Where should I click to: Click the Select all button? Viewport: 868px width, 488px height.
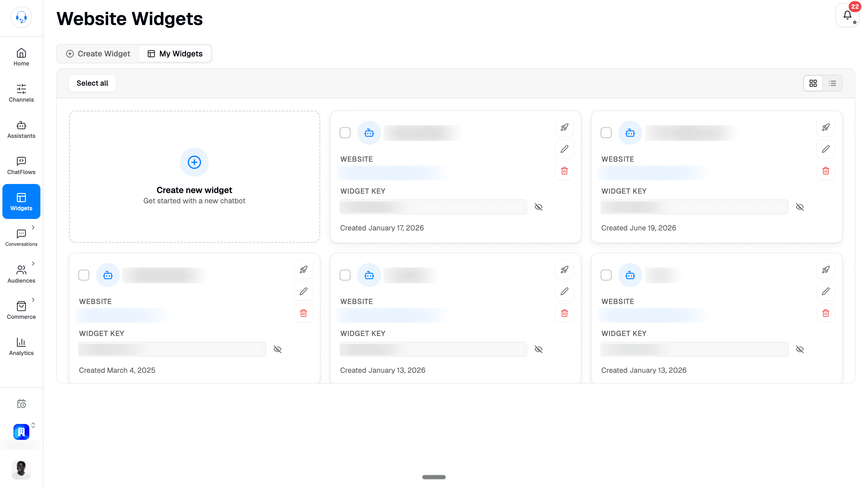pos(92,83)
